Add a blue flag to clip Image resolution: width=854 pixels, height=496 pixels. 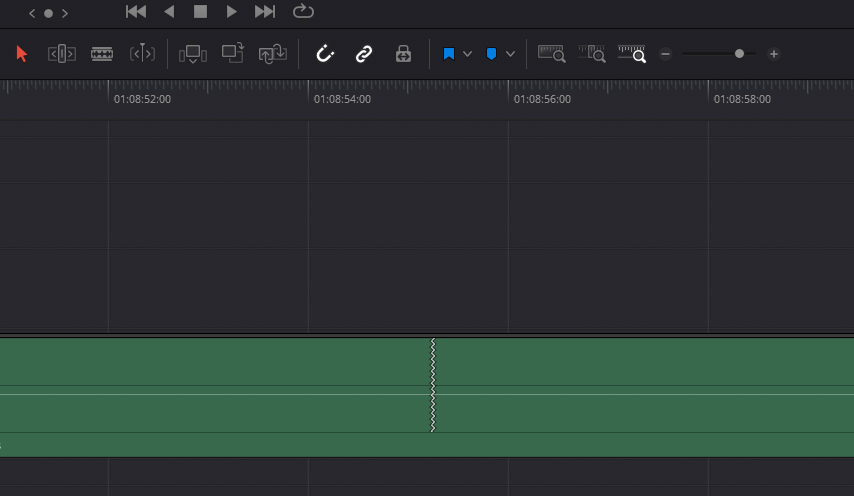point(449,54)
